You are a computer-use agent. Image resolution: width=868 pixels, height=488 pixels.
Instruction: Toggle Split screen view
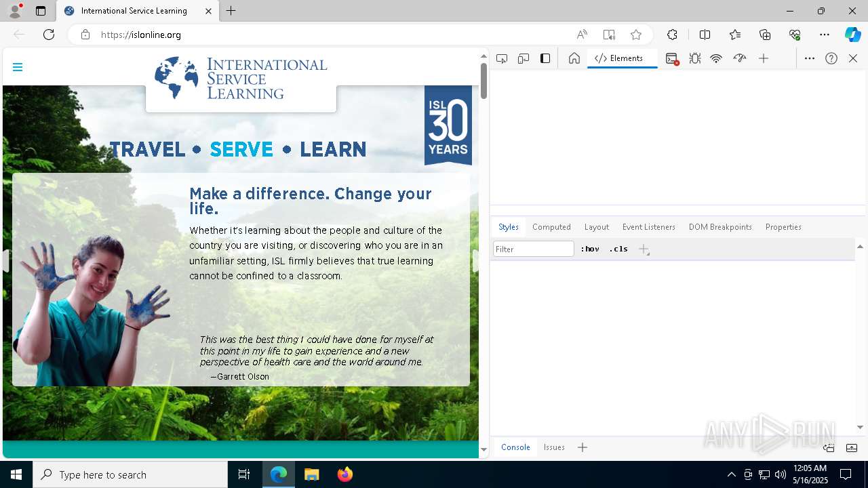[705, 35]
